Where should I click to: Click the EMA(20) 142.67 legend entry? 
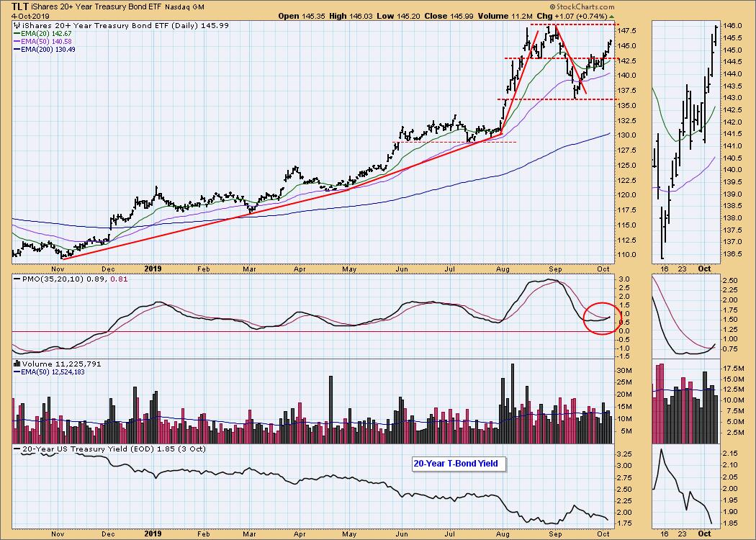click(42, 34)
